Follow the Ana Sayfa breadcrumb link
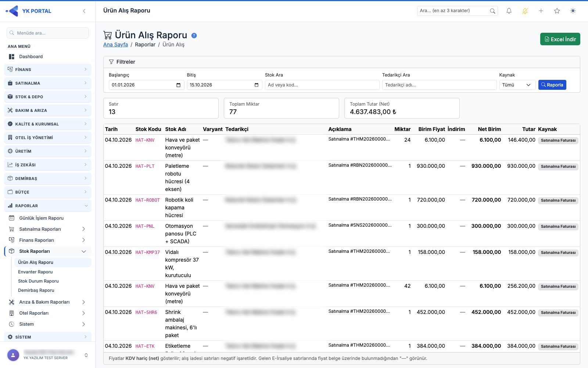This screenshot has width=588, height=368. tap(115, 45)
